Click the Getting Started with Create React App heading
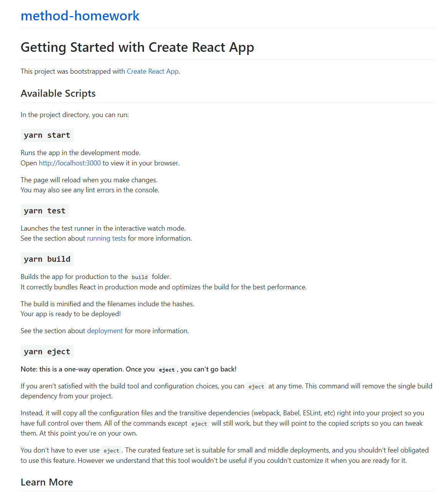448x497 pixels. pyautogui.click(x=137, y=47)
